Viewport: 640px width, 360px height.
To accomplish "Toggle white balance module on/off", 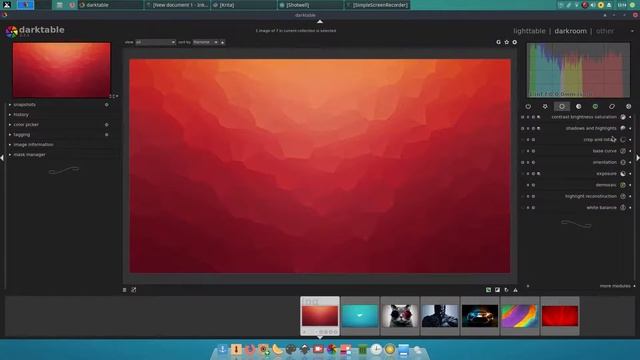I will coord(623,208).
